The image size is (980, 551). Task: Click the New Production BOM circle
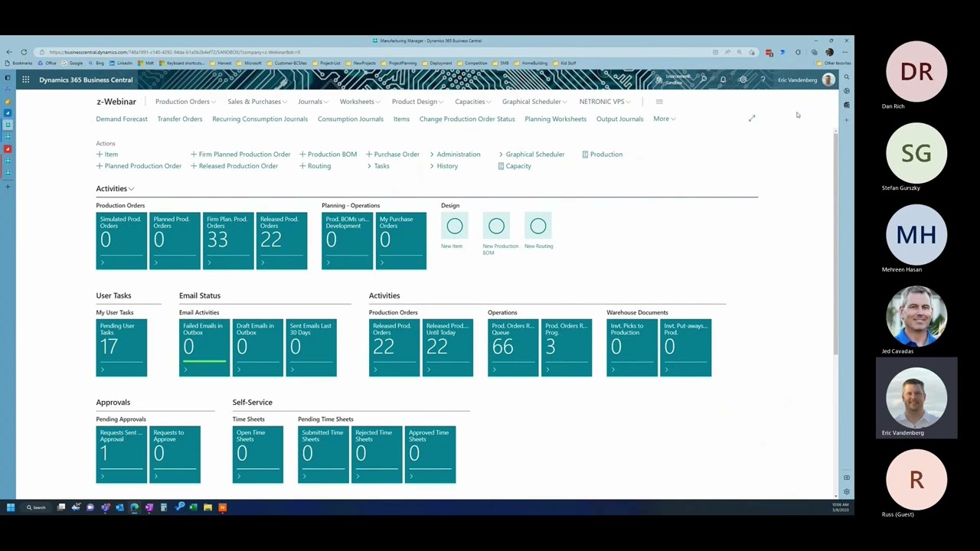click(x=496, y=226)
